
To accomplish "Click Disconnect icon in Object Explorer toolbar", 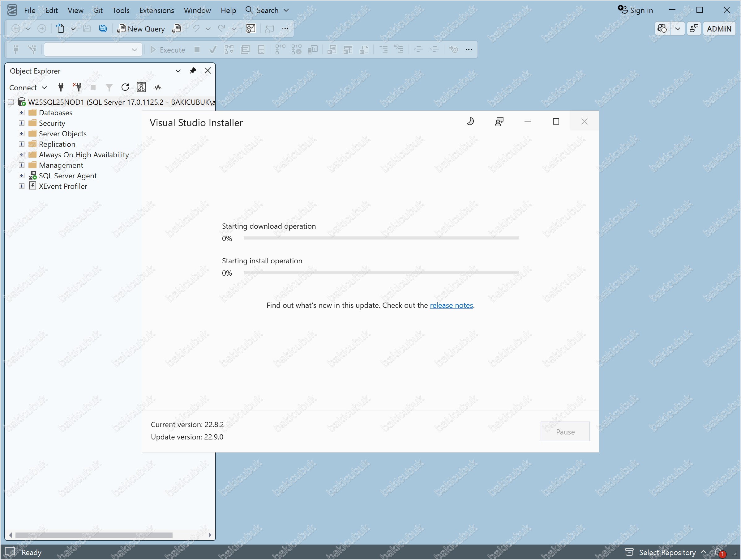I will pos(77,87).
